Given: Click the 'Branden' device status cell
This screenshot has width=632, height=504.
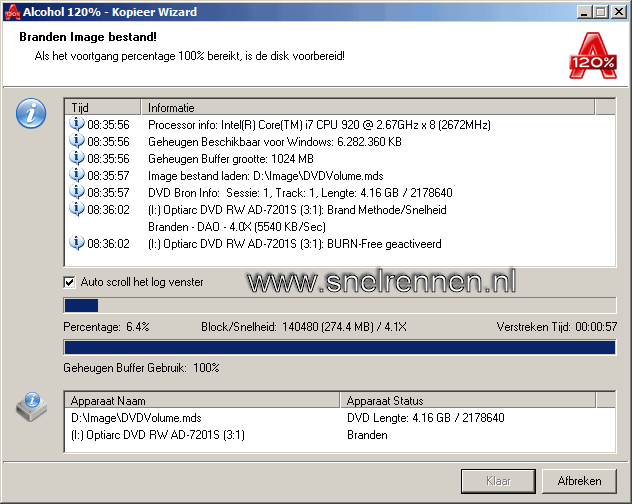Looking at the screenshot, I should (367, 435).
